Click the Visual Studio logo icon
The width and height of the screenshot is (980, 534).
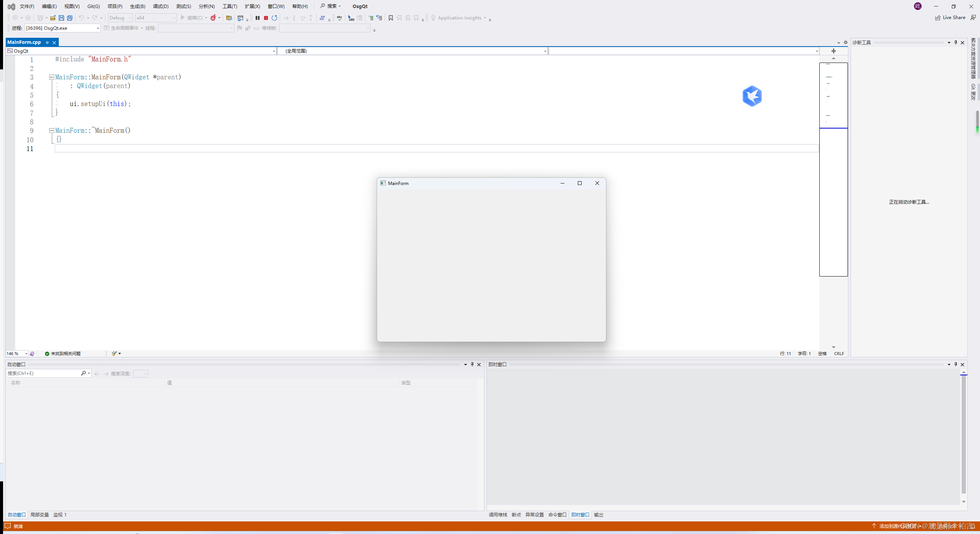coord(11,6)
